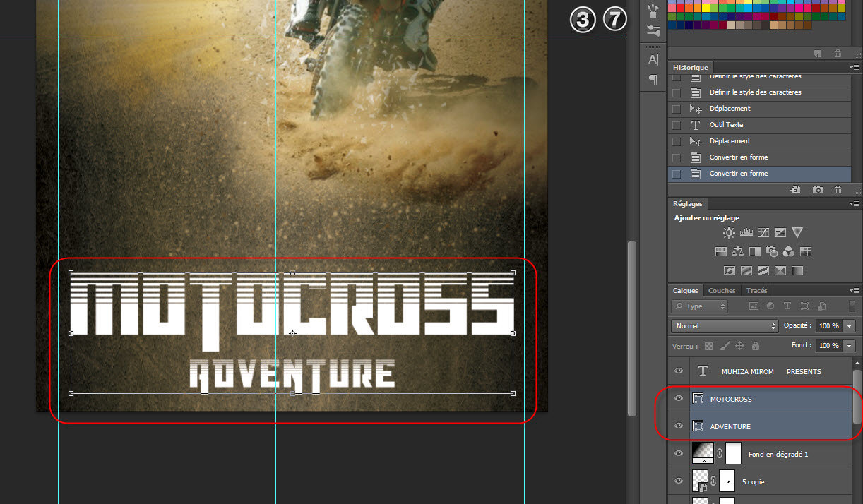
Task: Add a Threshold adjustment
Action: pyautogui.click(x=763, y=271)
